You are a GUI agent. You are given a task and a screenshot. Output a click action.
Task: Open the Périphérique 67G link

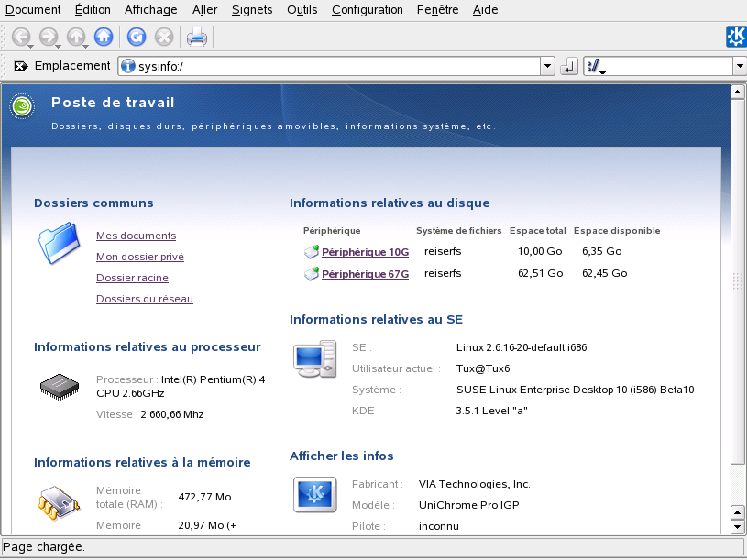point(366,274)
